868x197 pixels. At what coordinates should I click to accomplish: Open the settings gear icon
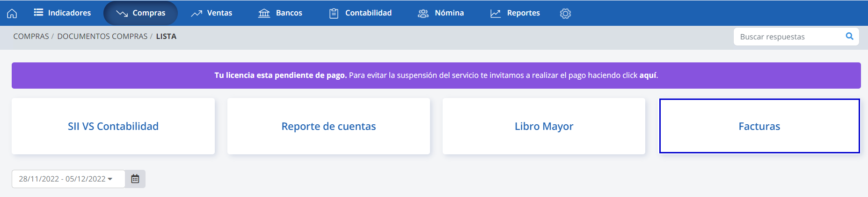click(x=565, y=13)
